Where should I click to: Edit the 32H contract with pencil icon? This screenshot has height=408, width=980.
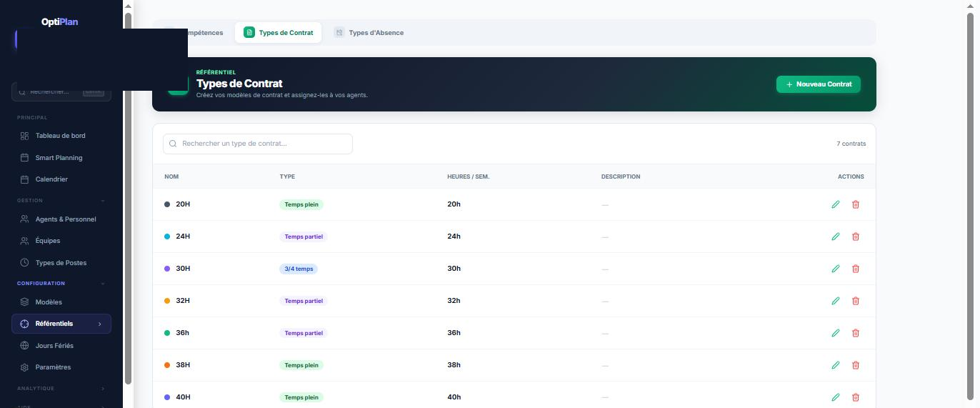tap(835, 301)
